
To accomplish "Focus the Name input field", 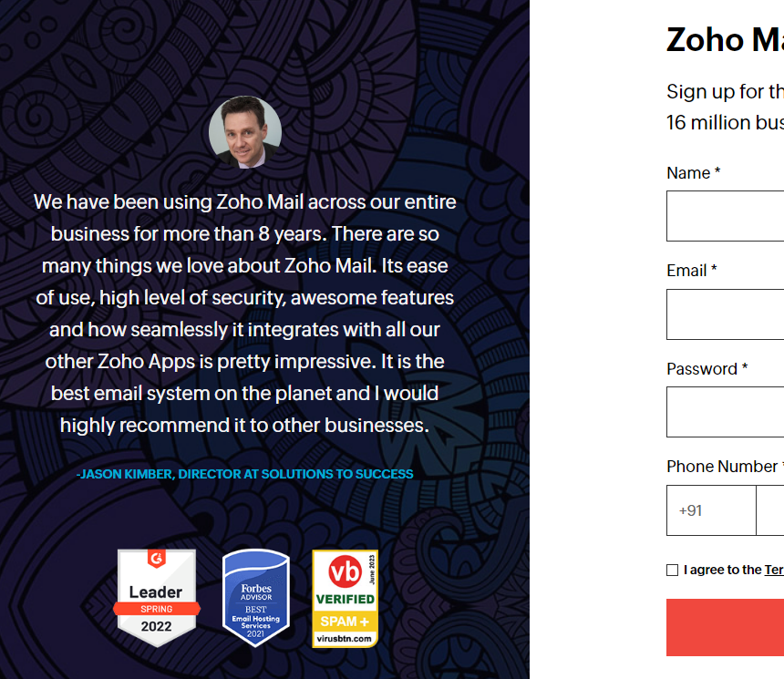I will [725, 216].
